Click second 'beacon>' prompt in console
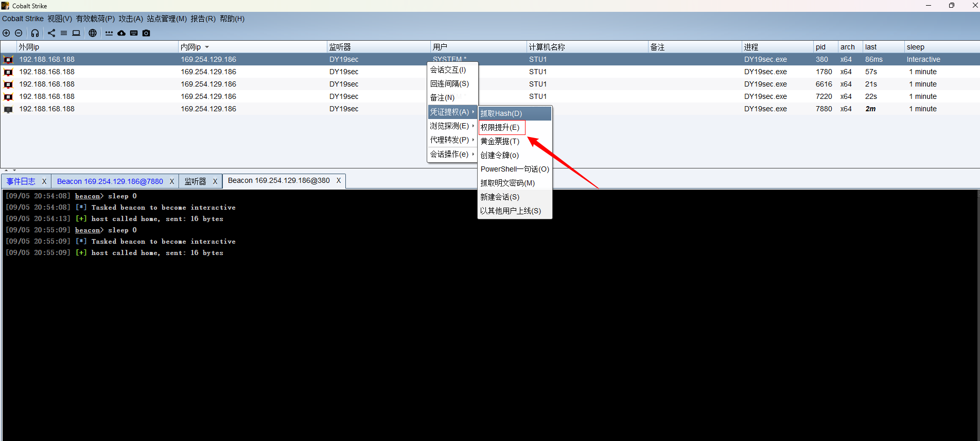The height and width of the screenshot is (441, 980). click(89, 230)
